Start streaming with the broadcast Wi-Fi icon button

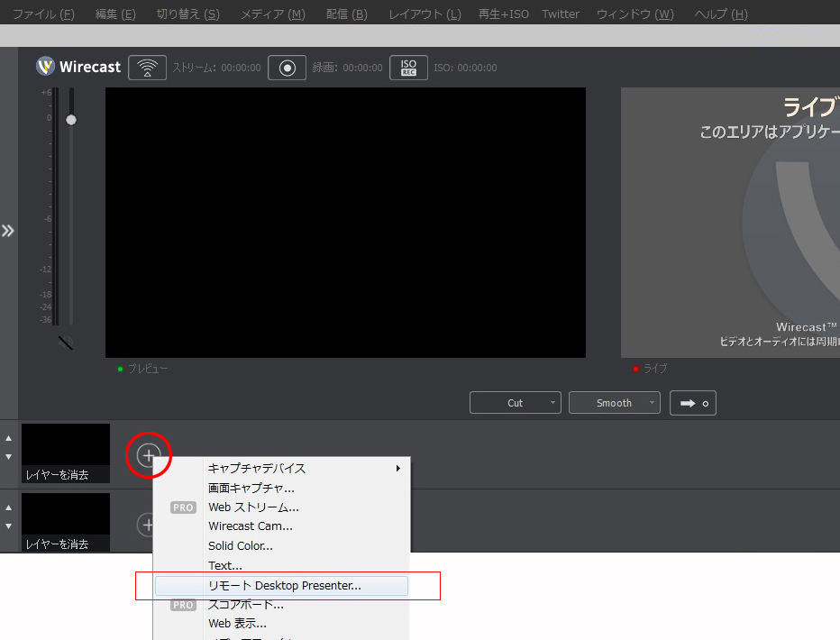147,68
